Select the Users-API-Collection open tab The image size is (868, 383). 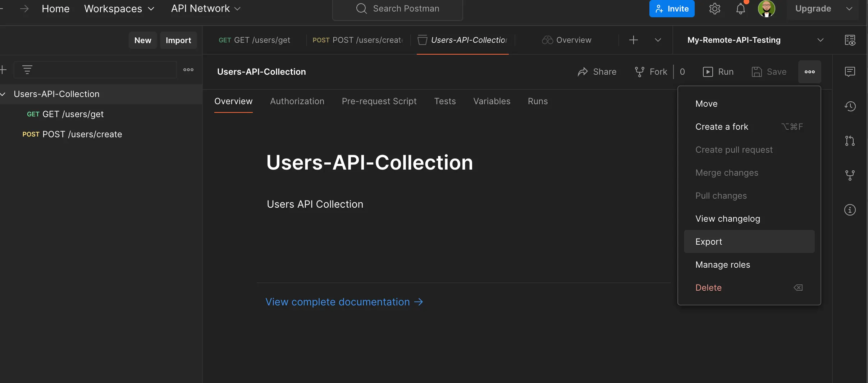(462, 40)
